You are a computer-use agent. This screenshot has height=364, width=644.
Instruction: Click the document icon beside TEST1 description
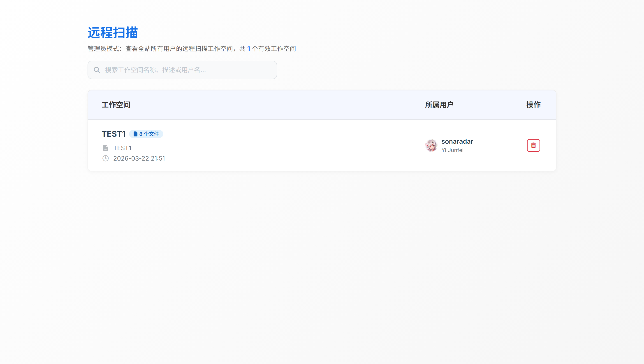pyautogui.click(x=106, y=148)
